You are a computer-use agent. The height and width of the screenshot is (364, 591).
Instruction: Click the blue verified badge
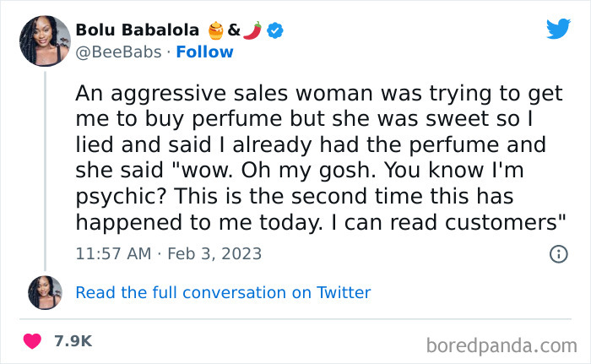pyautogui.click(x=275, y=30)
